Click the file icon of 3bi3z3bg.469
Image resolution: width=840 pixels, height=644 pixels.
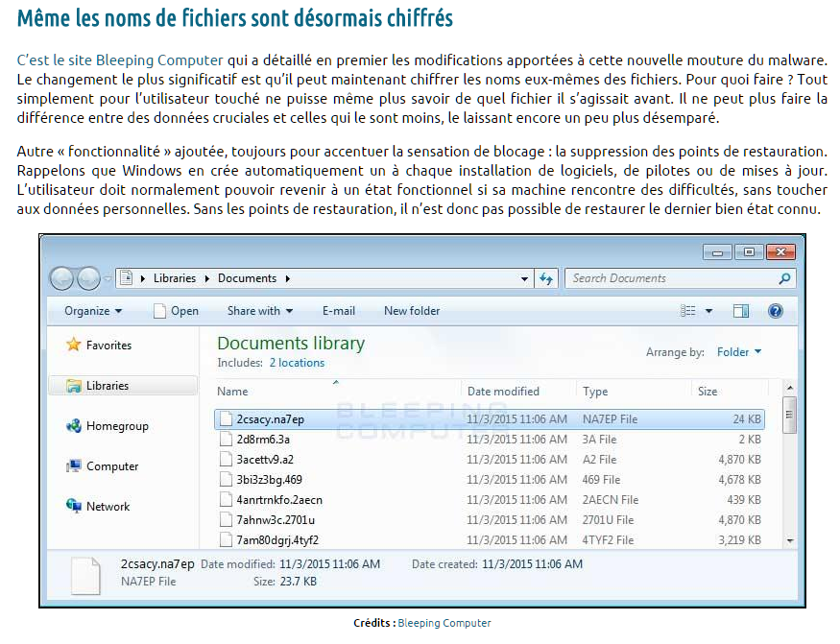226,480
